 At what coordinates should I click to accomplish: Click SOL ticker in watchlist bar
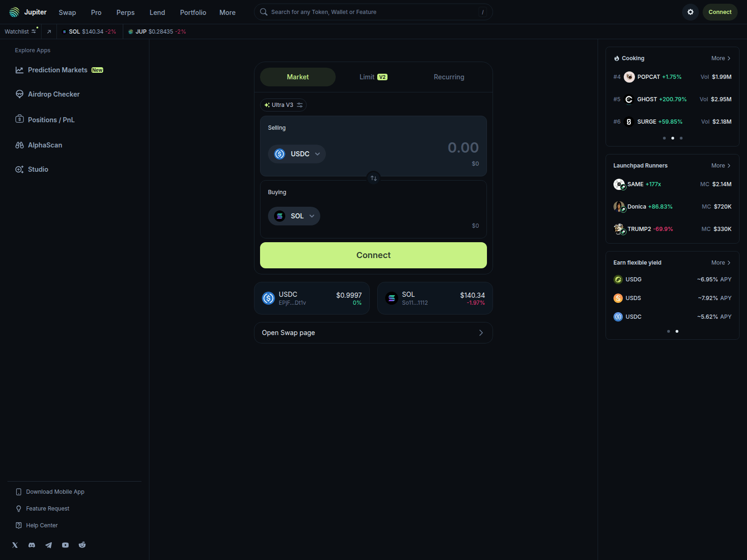(x=89, y=32)
